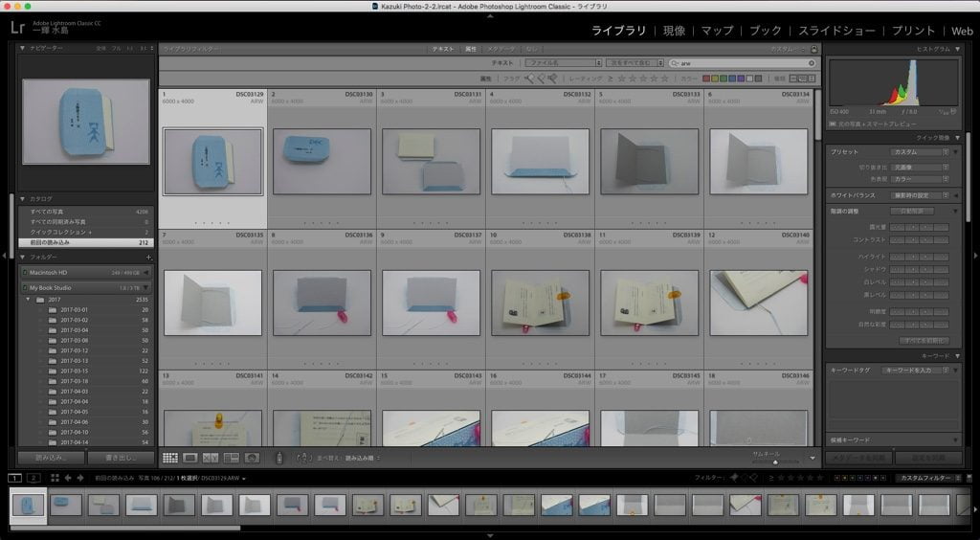Switch to Loupe view in the toolbar
Image resolution: width=980 pixels, height=540 pixels.
point(190,458)
